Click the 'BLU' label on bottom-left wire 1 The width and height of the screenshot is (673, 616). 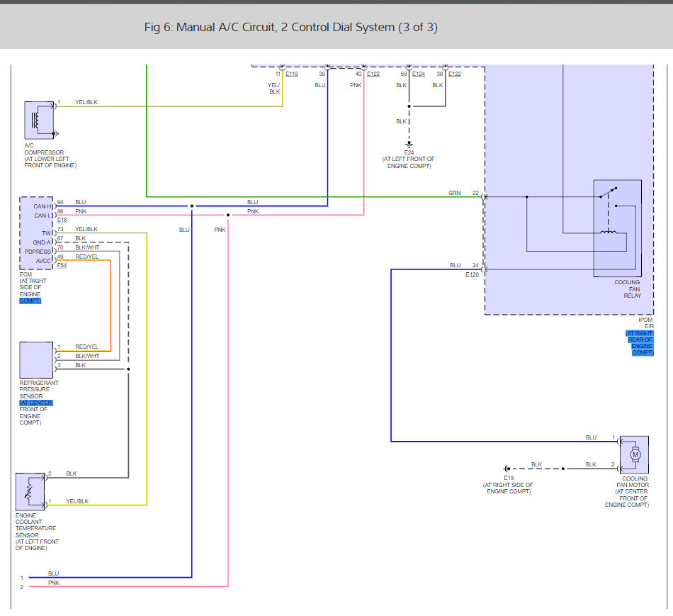tap(54, 574)
